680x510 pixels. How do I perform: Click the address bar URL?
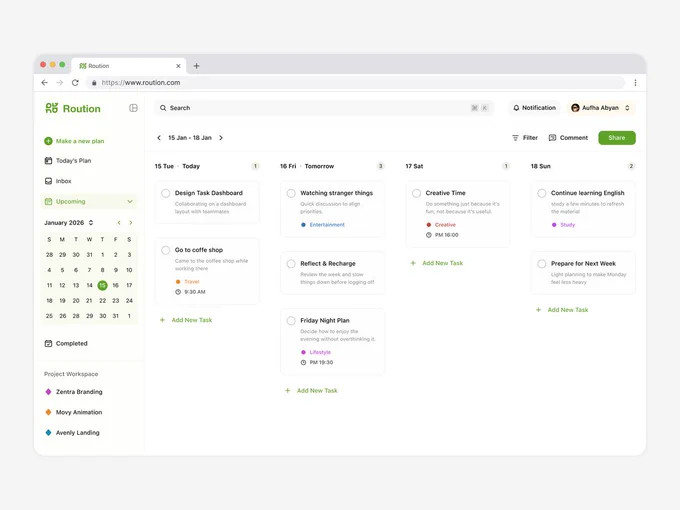click(141, 82)
